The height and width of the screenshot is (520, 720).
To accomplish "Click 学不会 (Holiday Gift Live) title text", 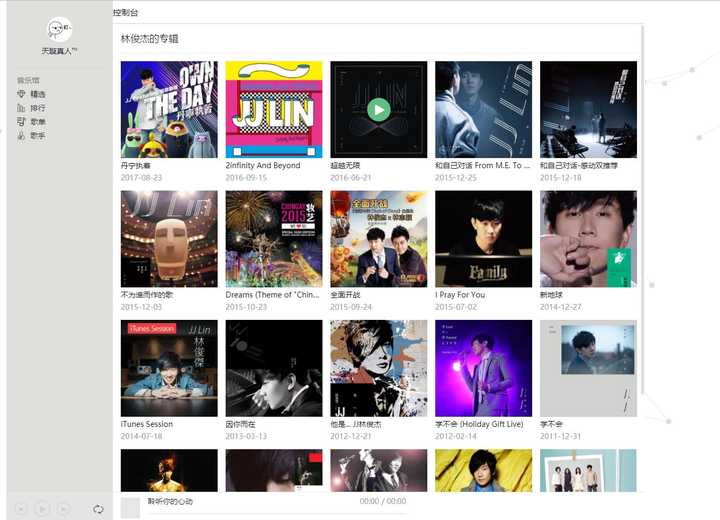I will tap(479, 424).
